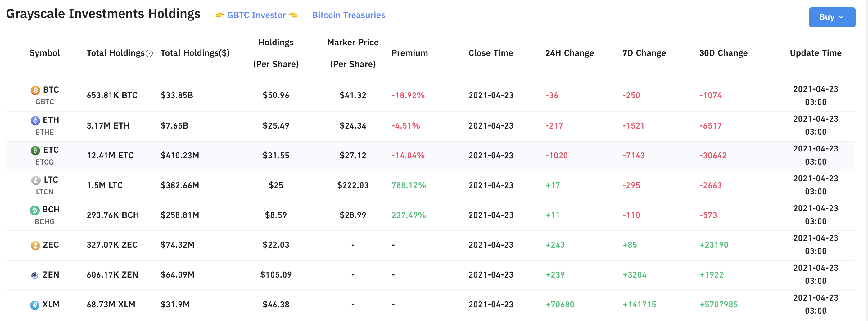
Task: Click the $41.32 market price cell
Action: [x=353, y=95]
